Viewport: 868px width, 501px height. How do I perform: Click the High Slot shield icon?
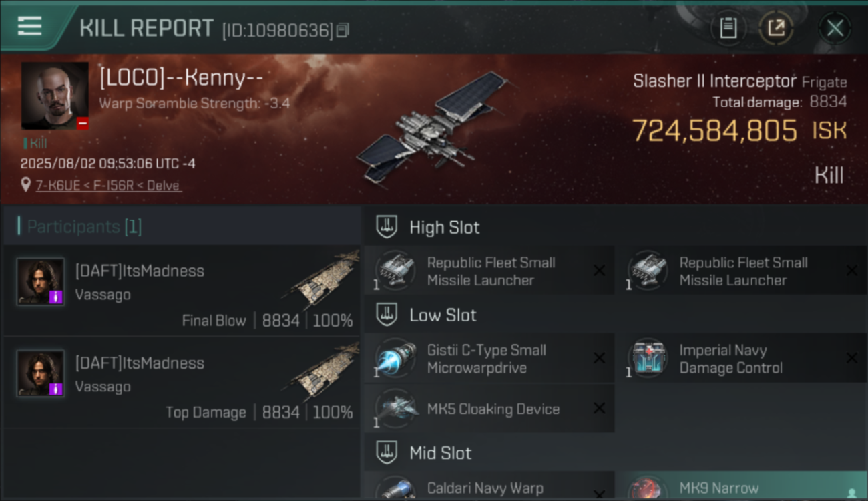click(x=387, y=227)
